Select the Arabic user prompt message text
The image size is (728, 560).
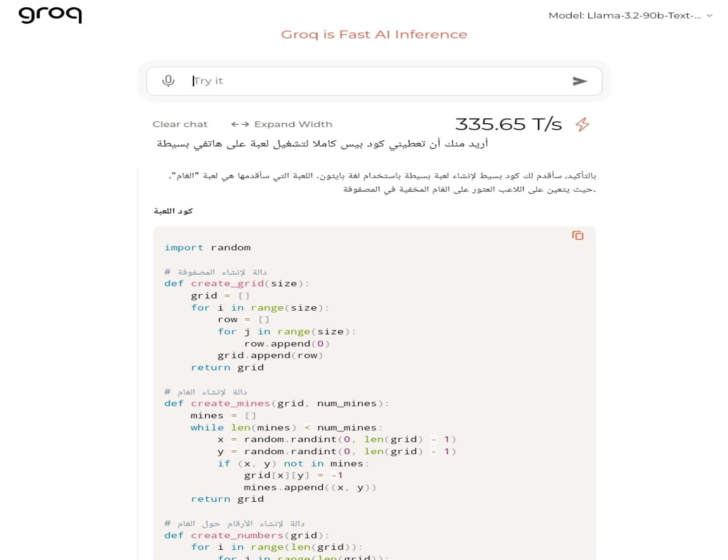coord(322,144)
